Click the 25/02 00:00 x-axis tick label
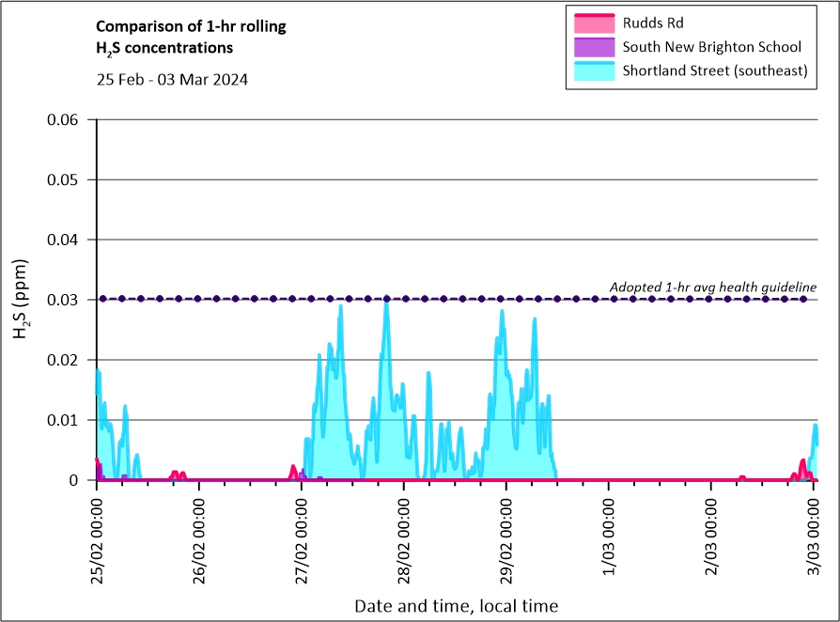 pyautogui.click(x=97, y=537)
